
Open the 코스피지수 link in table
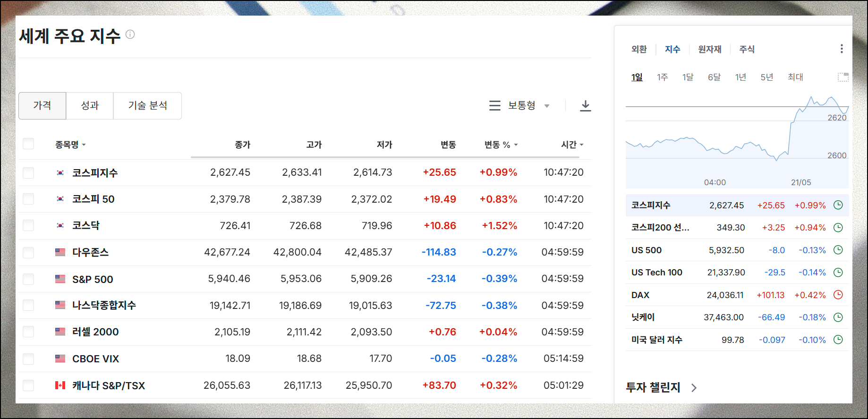coord(95,173)
